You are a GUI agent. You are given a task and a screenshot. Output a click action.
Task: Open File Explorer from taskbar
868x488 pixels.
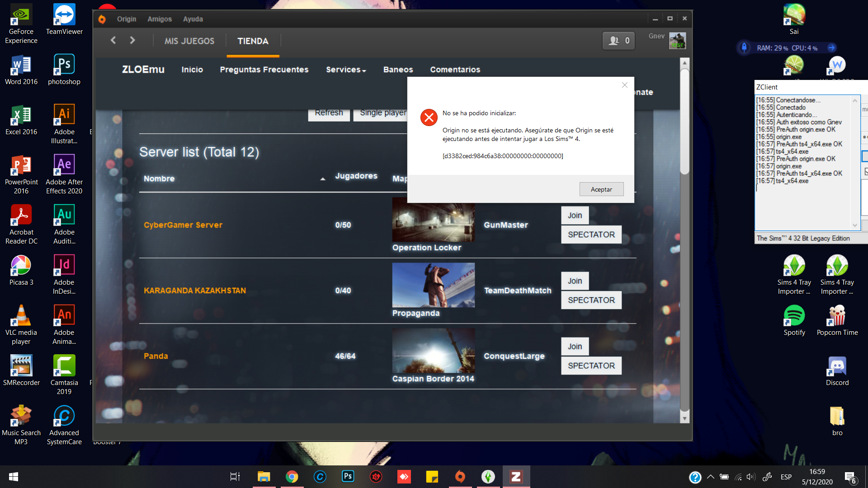click(x=264, y=477)
